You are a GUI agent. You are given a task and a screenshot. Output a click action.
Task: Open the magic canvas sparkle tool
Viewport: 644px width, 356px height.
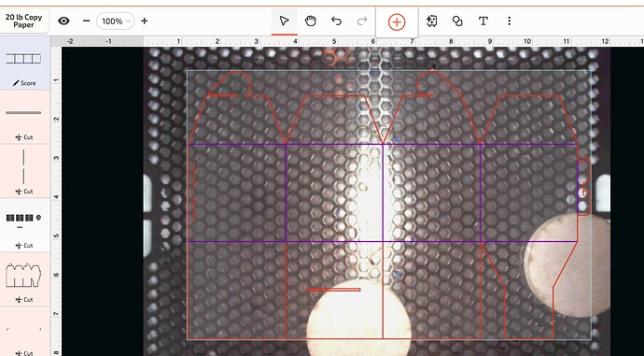tap(431, 21)
